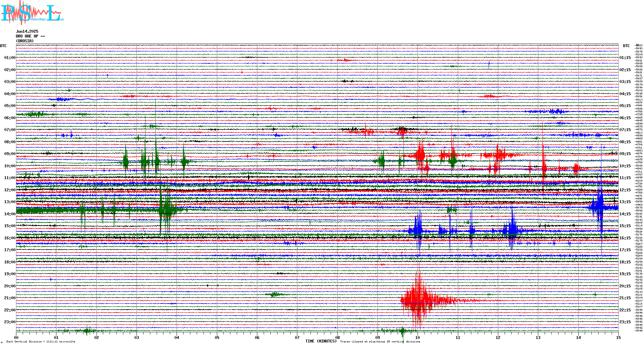Click the 23:15 time label
Viewport: 644px width, 346px height.
click(x=625, y=322)
